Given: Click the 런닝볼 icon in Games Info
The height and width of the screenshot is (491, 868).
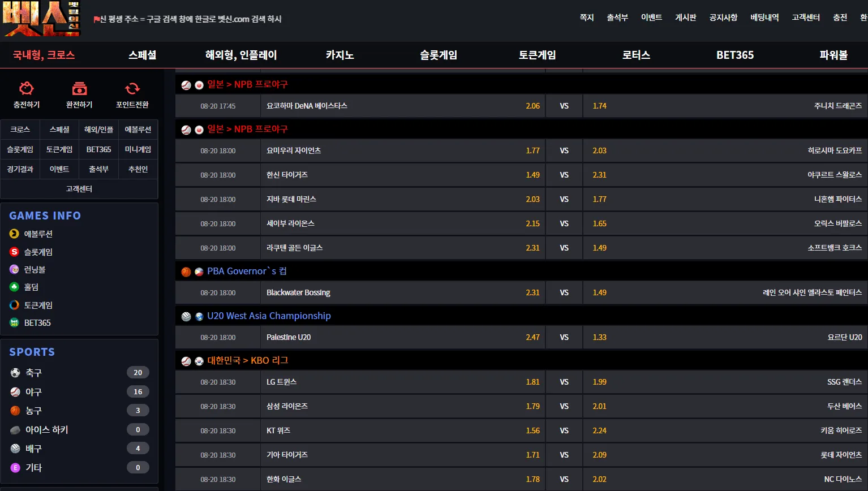Looking at the screenshot, I should (x=15, y=269).
